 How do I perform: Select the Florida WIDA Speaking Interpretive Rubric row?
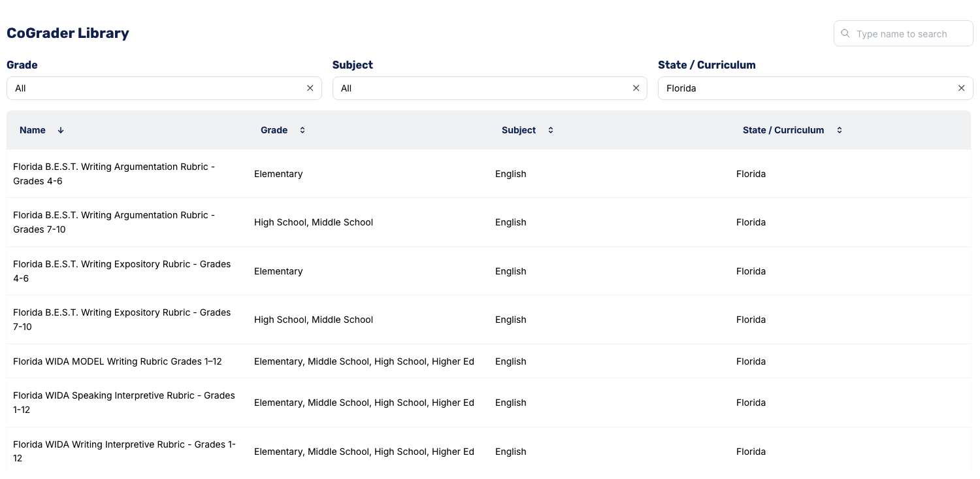point(124,403)
